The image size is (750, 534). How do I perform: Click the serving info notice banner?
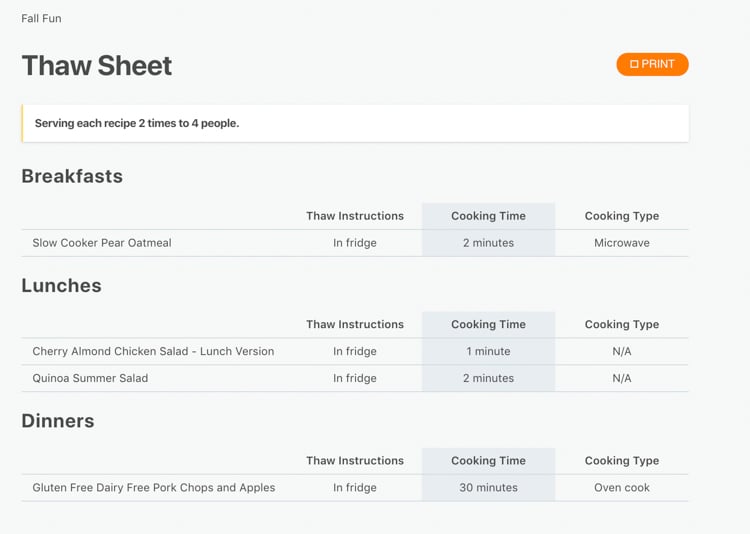(355, 123)
